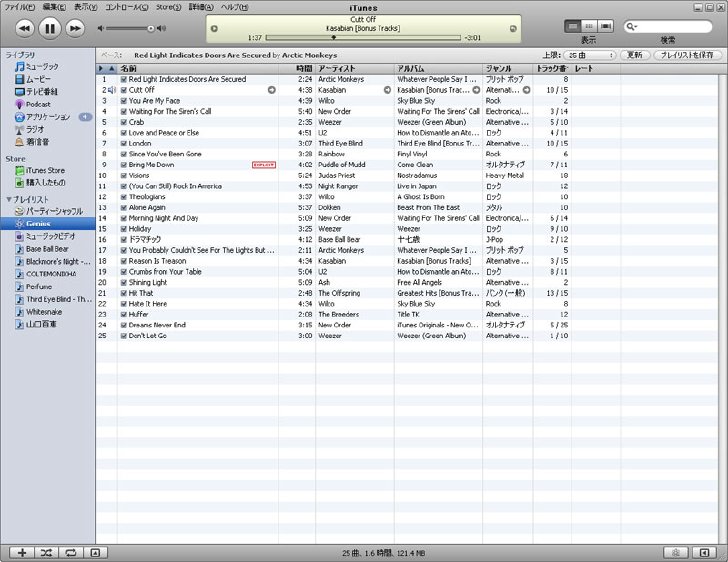Viewport: 728px width, 562px height.
Task: Click the プレイリストを保存 button
Action: click(687, 55)
